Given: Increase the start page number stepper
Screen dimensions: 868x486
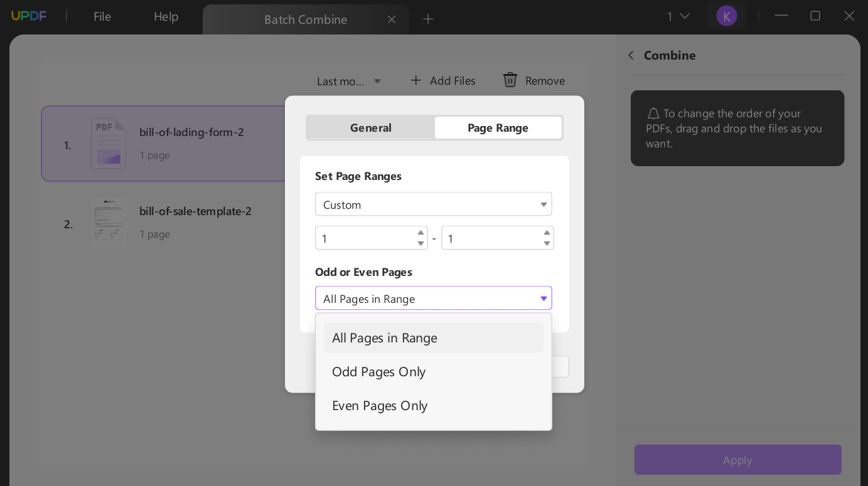Looking at the screenshot, I should click(421, 233).
